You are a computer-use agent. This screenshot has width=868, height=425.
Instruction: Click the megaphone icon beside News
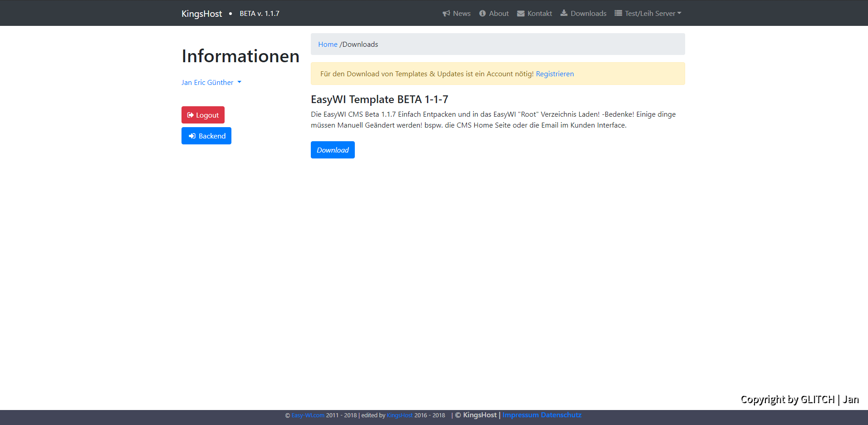coord(446,14)
